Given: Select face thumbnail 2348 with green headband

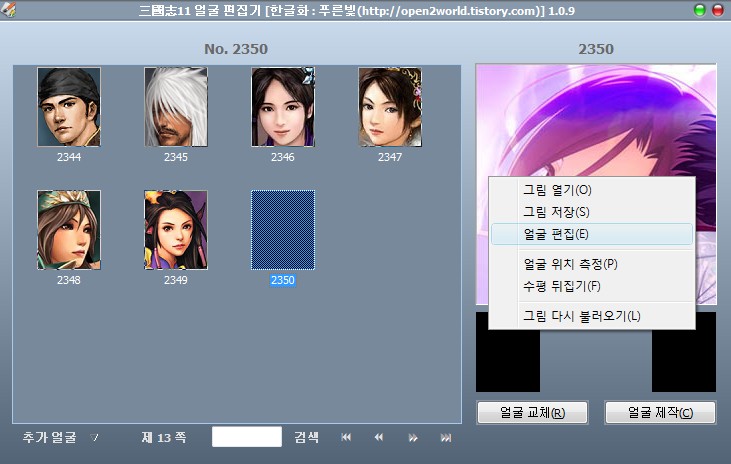Looking at the screenshot, I should [x=69, y=230].
